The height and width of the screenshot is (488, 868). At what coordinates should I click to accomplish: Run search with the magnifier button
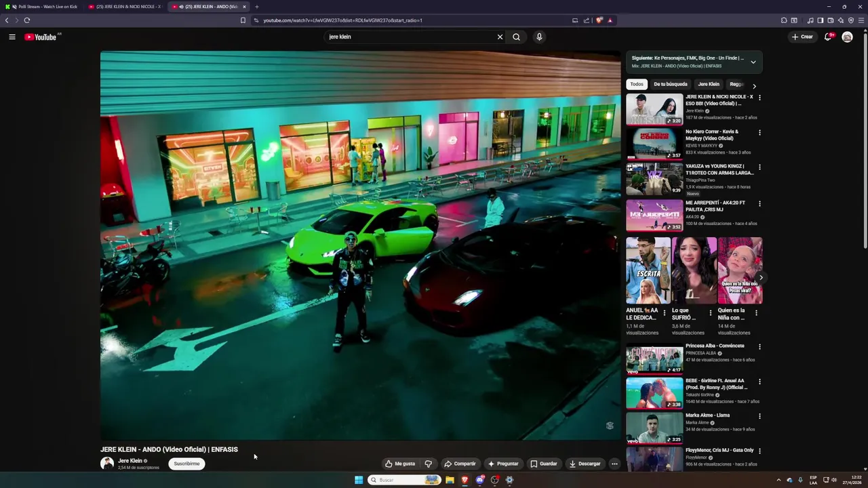click(516, 37)
